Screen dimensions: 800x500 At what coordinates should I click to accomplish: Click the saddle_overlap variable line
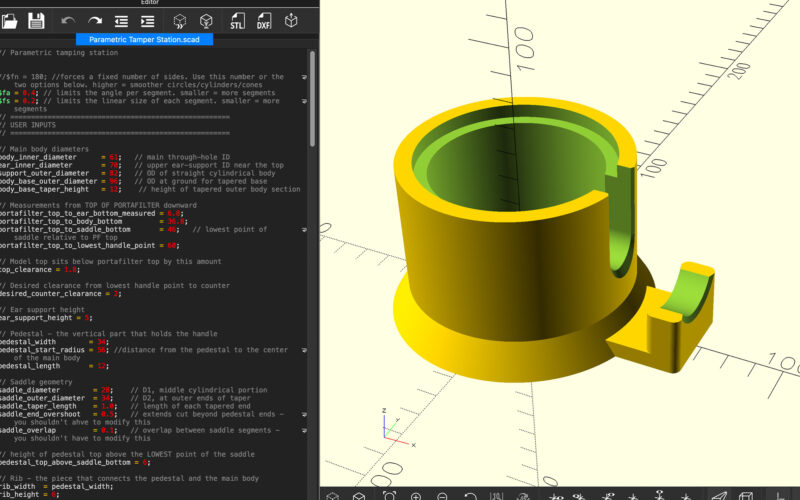[140, 430]
